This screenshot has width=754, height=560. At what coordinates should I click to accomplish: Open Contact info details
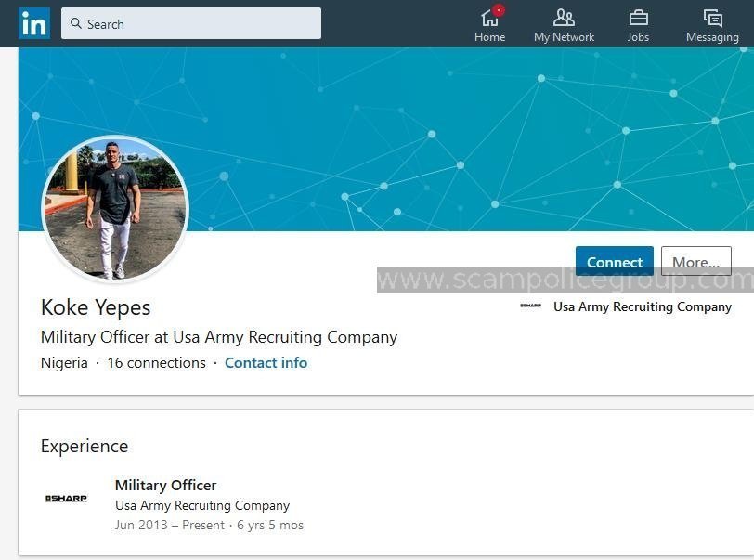tap(266, 362)
